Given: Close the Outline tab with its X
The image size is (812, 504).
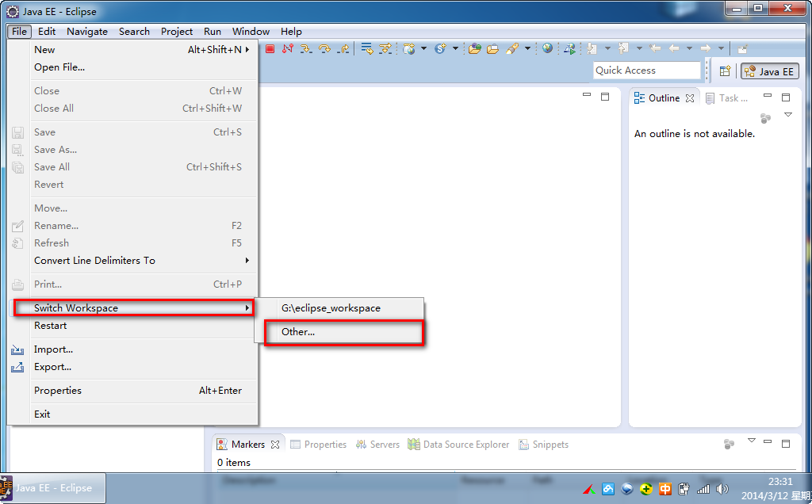Looking at the screenshot, I should click(690, 98).
